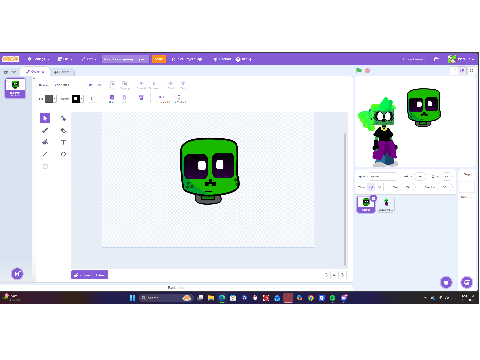The height and width of the screenshot is (360, 480).
Task: Click the Copy icon in paint toolbar
Action: point(112,98)
